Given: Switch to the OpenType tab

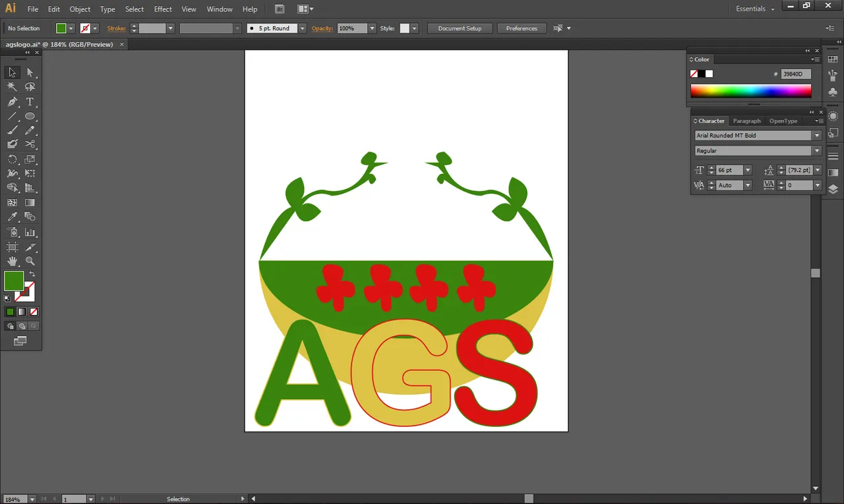Looking at the screenshot, I should click(783, 121).
